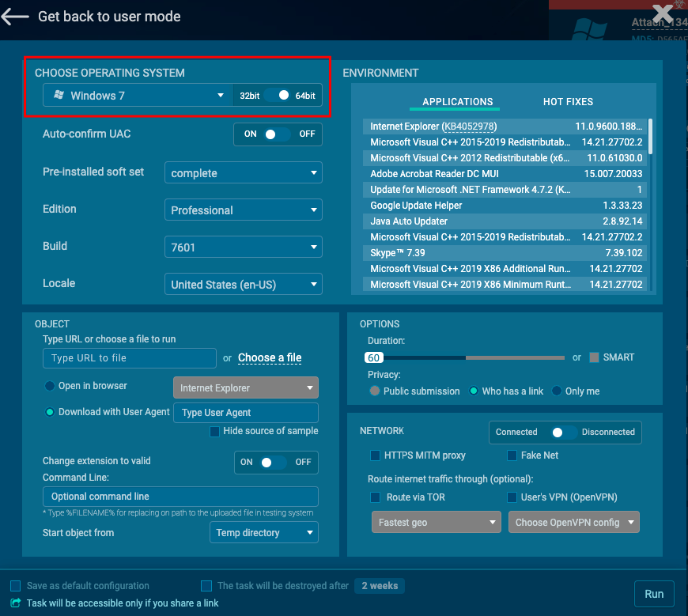Click the Duration slider track
Viewport: 688px width, 616px height.
474,357
